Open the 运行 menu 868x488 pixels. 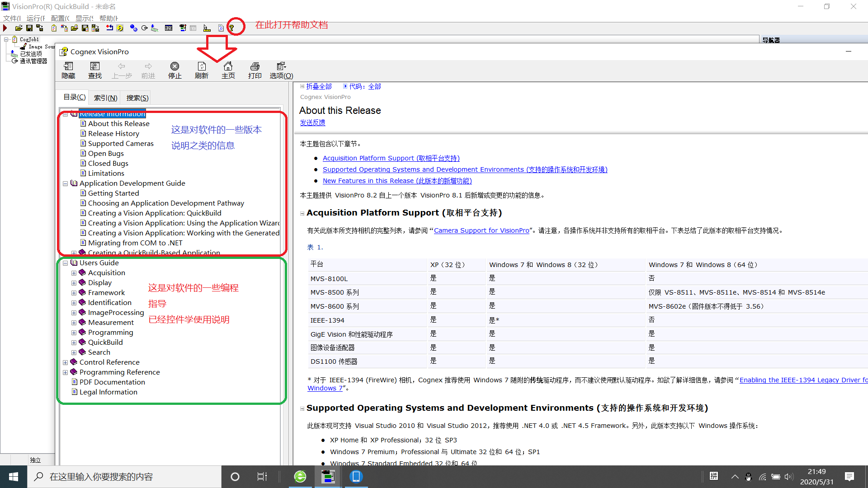coord(36,18)
